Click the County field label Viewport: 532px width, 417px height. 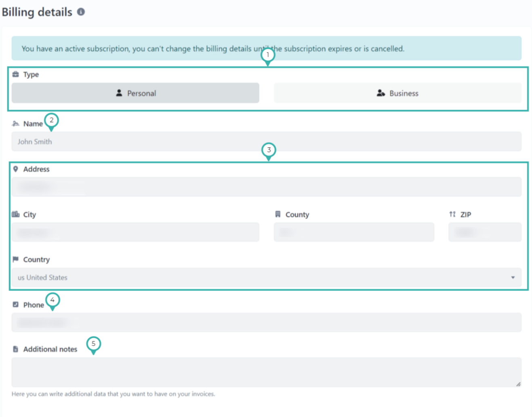click(297, 214)
